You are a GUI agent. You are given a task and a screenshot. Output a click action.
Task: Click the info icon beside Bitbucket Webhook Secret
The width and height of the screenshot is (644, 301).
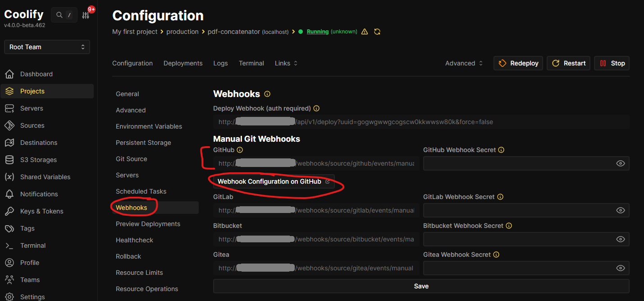509,226
